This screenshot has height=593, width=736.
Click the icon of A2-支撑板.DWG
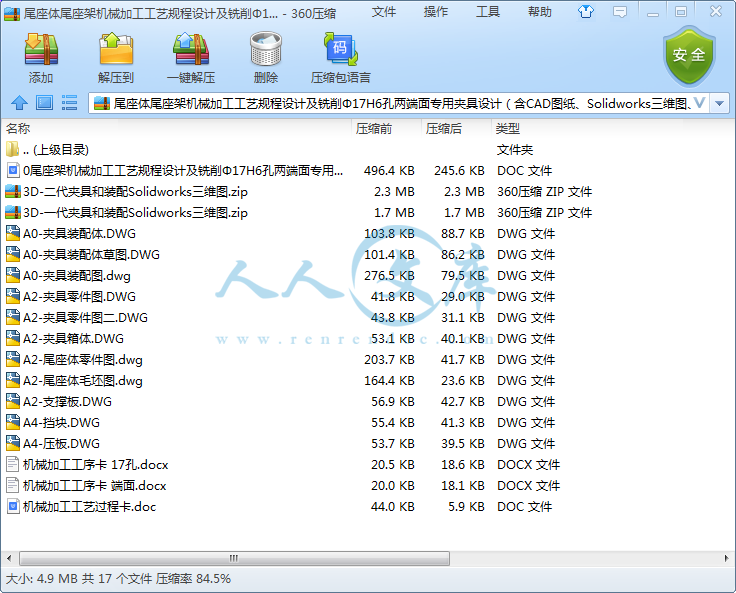point(13,401)
